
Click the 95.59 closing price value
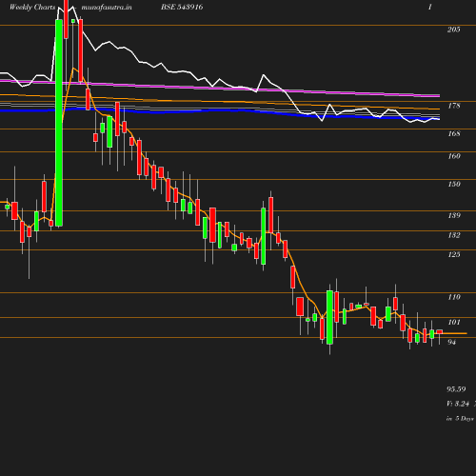[456, 389]
